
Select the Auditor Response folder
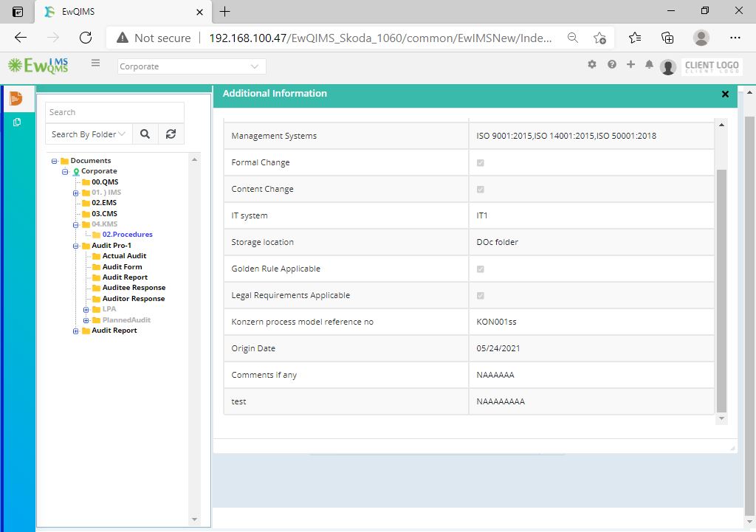[133, 298]
